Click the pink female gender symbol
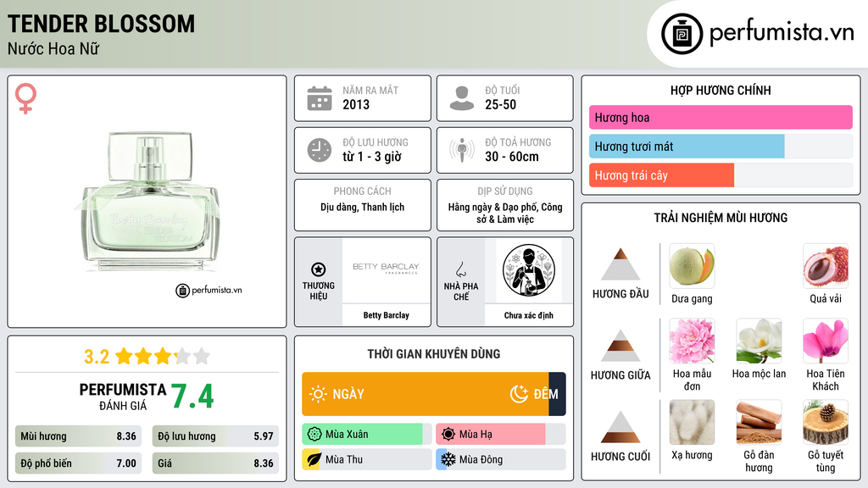 pos(25,98)
